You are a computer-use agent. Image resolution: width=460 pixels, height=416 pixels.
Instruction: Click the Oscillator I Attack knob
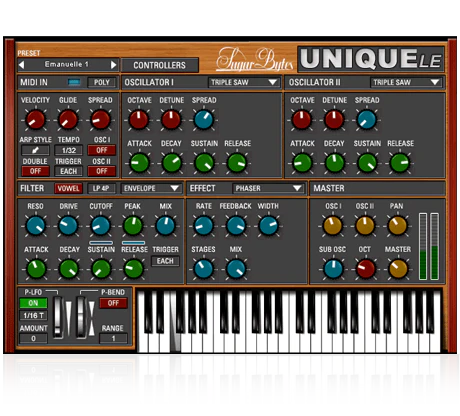(x=139, y=163)
